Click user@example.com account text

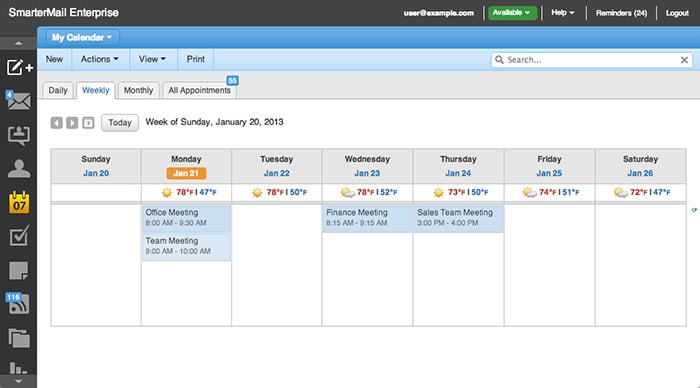(x=439, y=13)
